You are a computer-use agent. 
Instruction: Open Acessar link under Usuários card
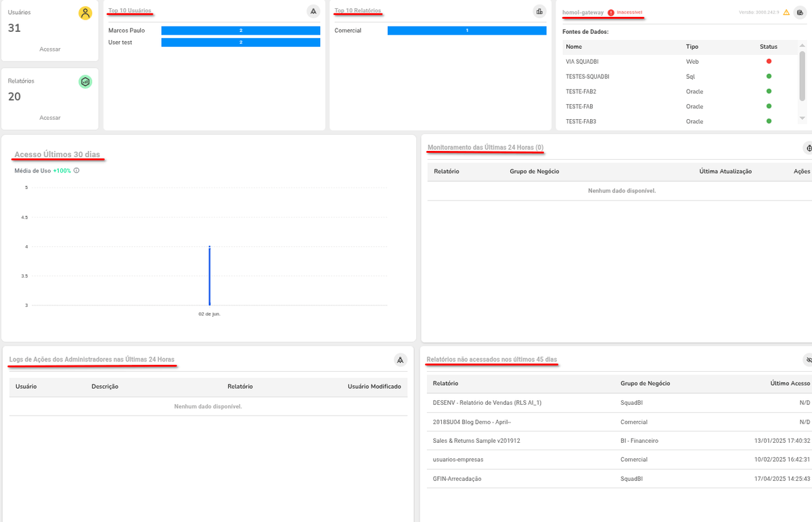click(x=49, y=49)
